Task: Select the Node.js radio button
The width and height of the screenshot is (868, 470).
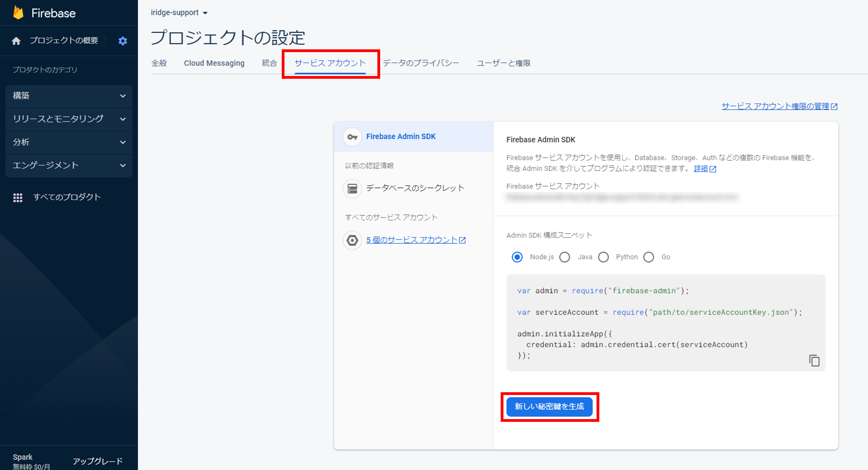Action: tap(517, 257)
